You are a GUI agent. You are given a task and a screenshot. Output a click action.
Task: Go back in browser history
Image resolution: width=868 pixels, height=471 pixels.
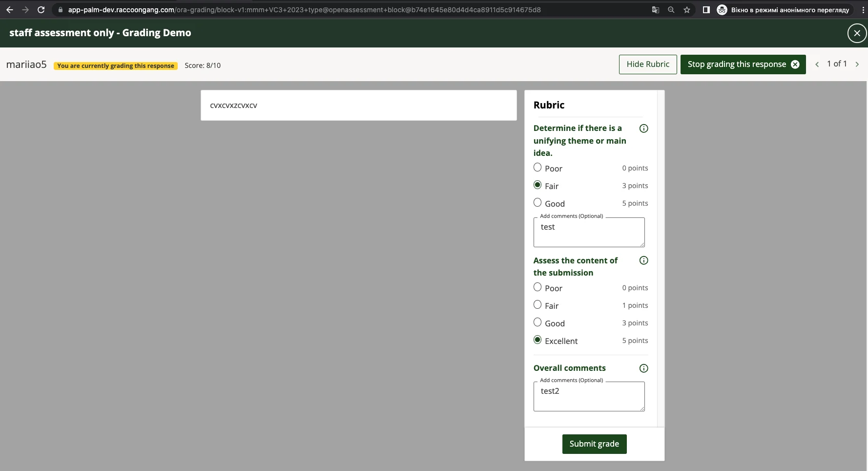[x=10, y=10]
